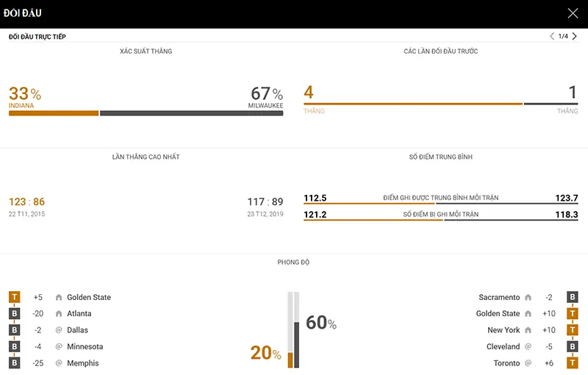Select Indiana's Memphis game row

(83, 363)
